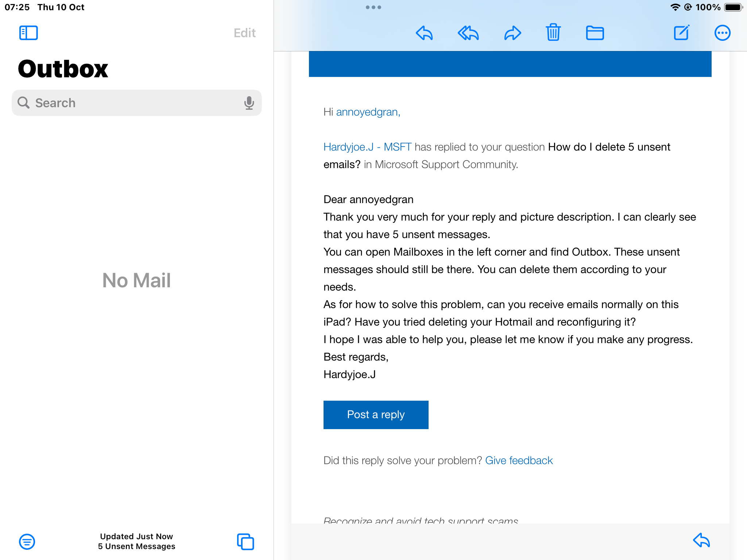Tap the Forward arrow icon
The image size is (747, 560).
(x=512, y=33)
